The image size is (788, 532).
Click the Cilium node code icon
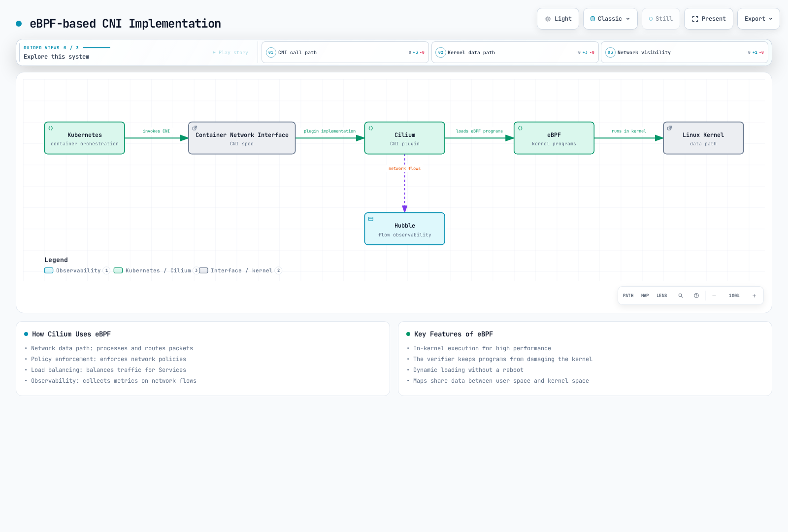[371, 128]
